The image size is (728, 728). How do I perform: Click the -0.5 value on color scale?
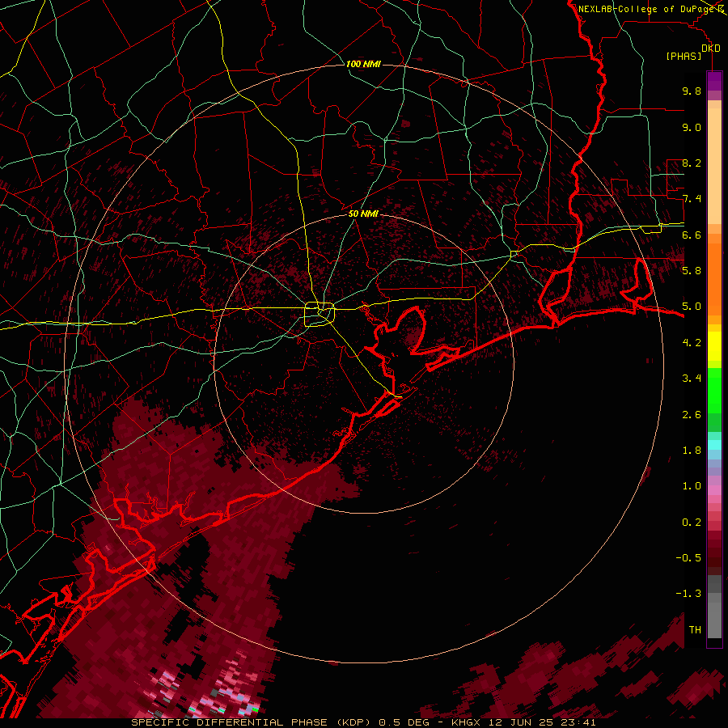pyautogui.click(x=688, y=558)
